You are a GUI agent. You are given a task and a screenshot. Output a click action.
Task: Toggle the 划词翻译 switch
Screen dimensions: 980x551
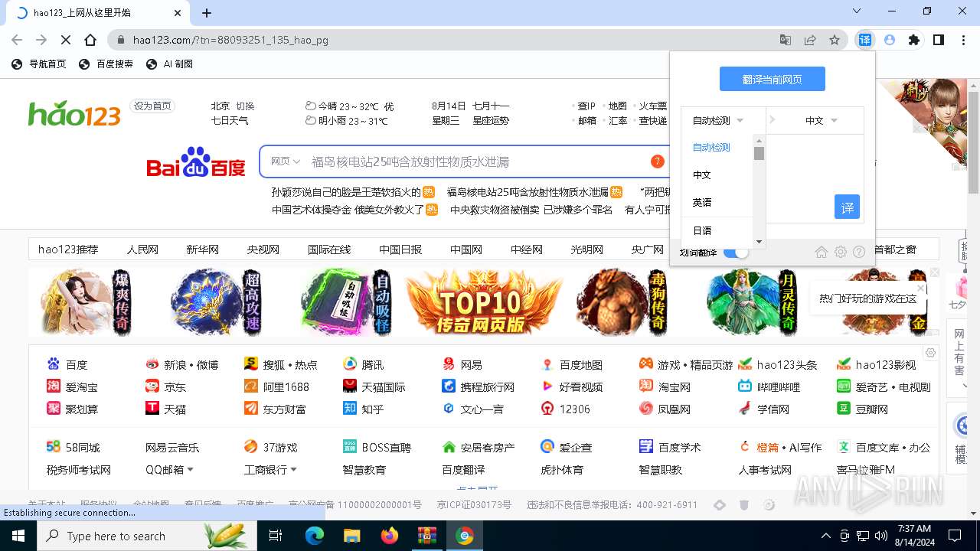coord(736,253)
